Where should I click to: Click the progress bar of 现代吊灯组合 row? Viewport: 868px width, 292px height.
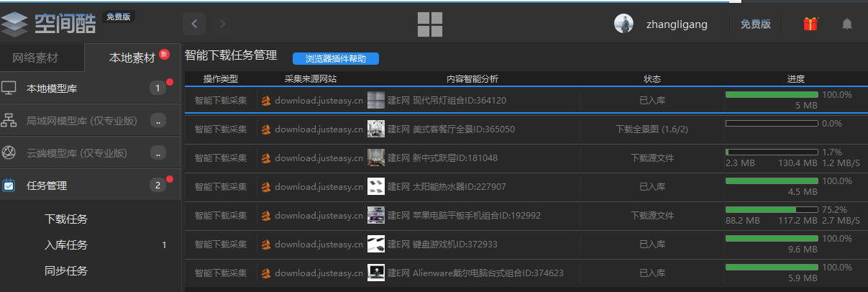(772, 94)
